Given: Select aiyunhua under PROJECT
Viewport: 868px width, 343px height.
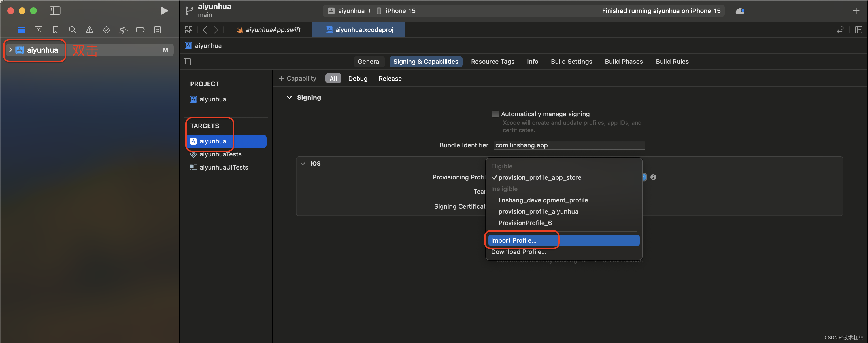Looking at the screenshot, I should click(212, 99).
